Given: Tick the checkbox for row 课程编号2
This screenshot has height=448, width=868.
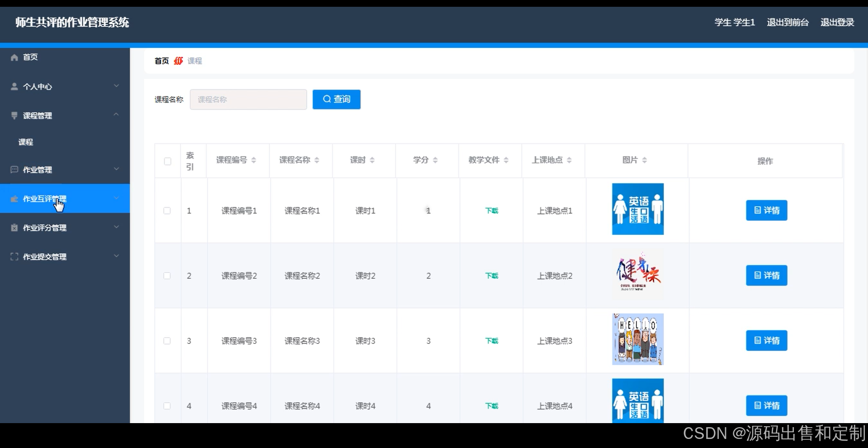Looking at the screenshot, I should click(167, 276).
